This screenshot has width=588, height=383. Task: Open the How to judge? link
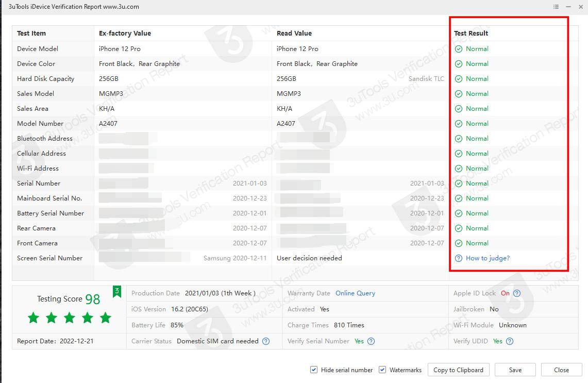click(488, 258)
